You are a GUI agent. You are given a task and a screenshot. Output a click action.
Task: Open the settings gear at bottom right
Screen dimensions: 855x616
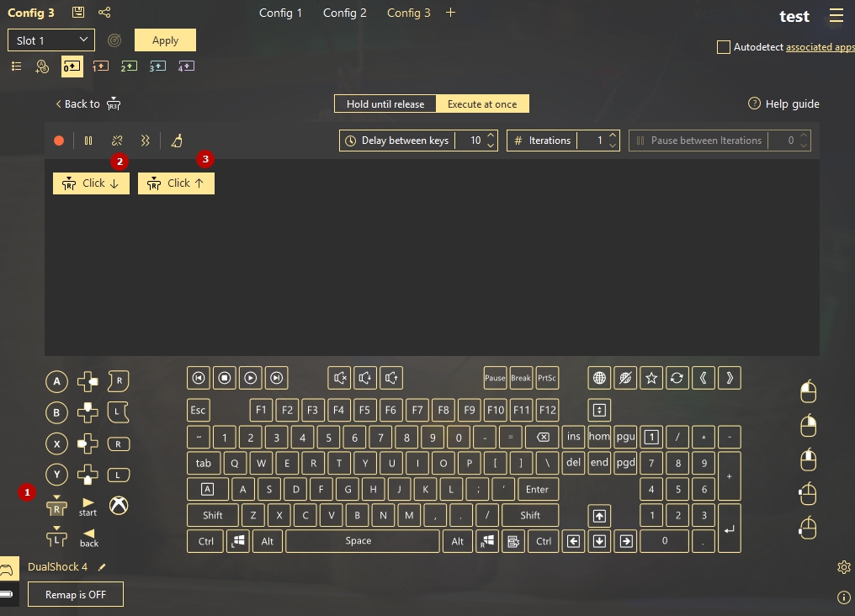coord(844,567)
